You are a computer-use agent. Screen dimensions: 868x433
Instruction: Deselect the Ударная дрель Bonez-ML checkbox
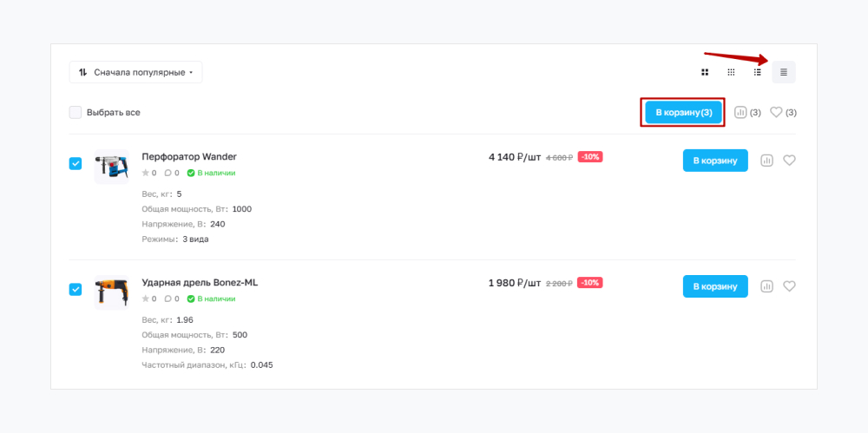76,289
